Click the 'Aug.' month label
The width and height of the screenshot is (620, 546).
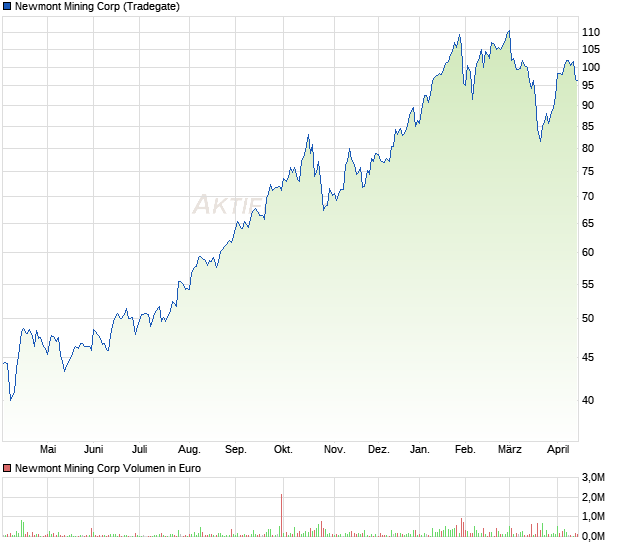point(189,449)
